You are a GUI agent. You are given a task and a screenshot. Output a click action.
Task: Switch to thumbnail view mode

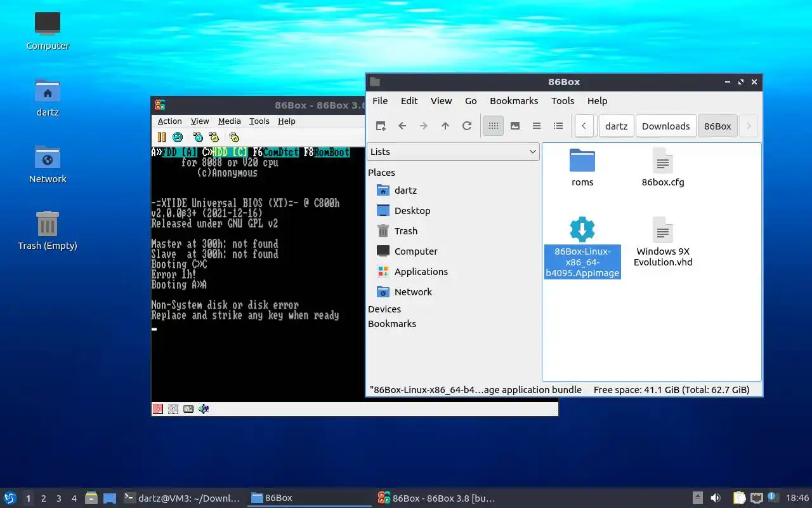tap(515, 126)
